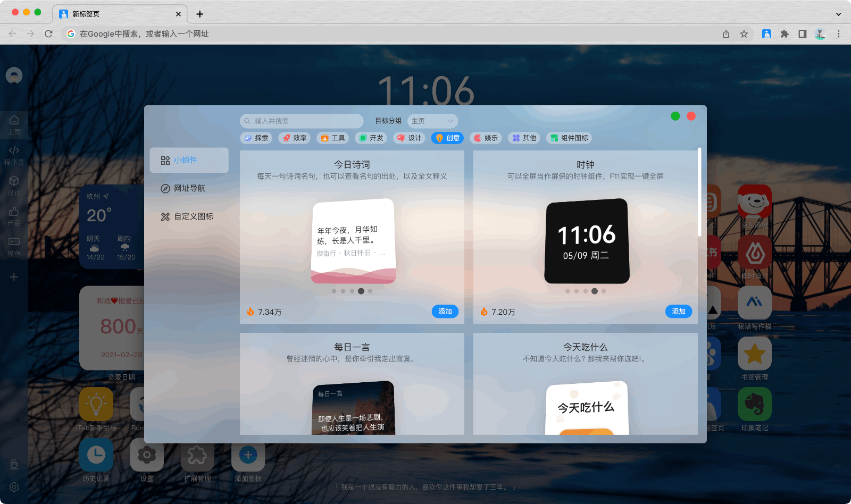Click Chrome's extensions puzzle icon in the toolbar

pyautogui.click(x=785, y=33)
